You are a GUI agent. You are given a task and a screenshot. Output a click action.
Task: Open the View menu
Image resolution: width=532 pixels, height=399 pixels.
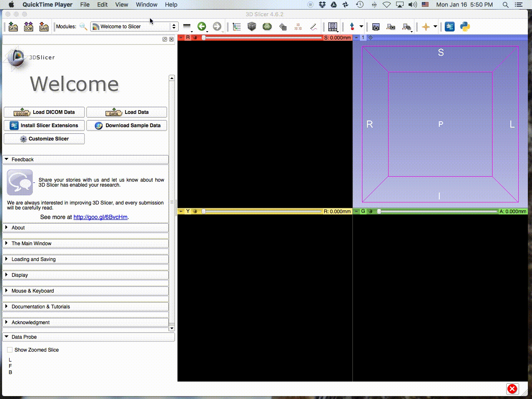click(121, 5)
